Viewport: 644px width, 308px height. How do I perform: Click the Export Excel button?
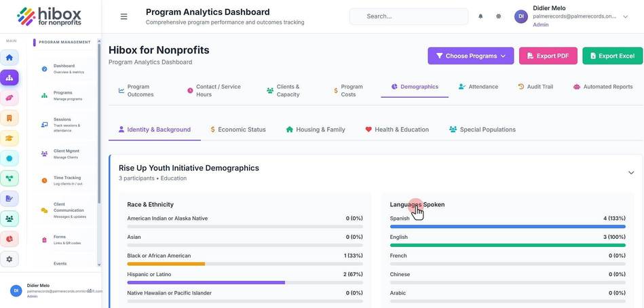(612, 56)
